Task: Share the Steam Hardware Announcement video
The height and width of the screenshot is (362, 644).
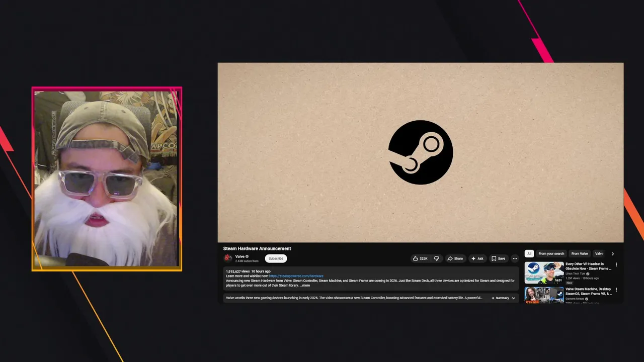Action: point(455,258)
